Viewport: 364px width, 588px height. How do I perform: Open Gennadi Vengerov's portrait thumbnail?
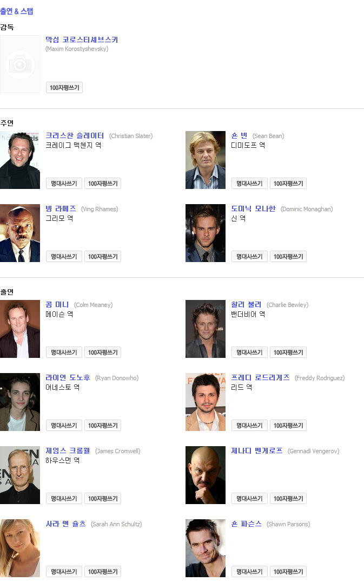coord(206,475)
